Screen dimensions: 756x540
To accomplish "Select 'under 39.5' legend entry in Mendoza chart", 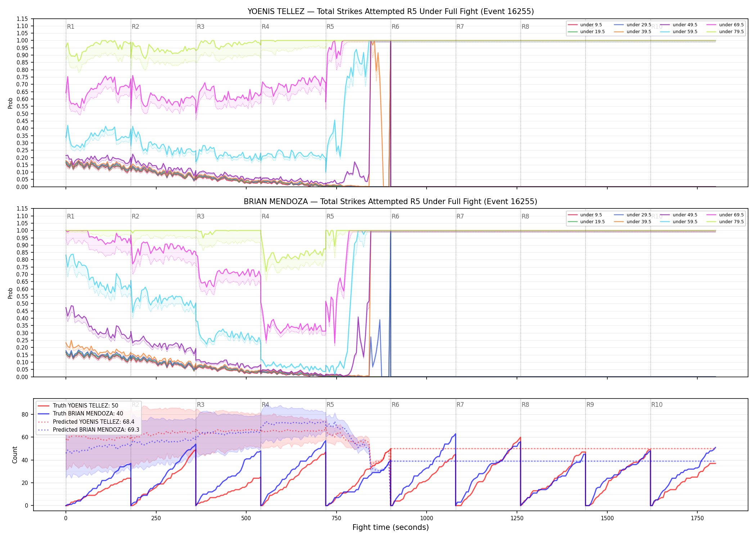I will (x=633, y=222).
